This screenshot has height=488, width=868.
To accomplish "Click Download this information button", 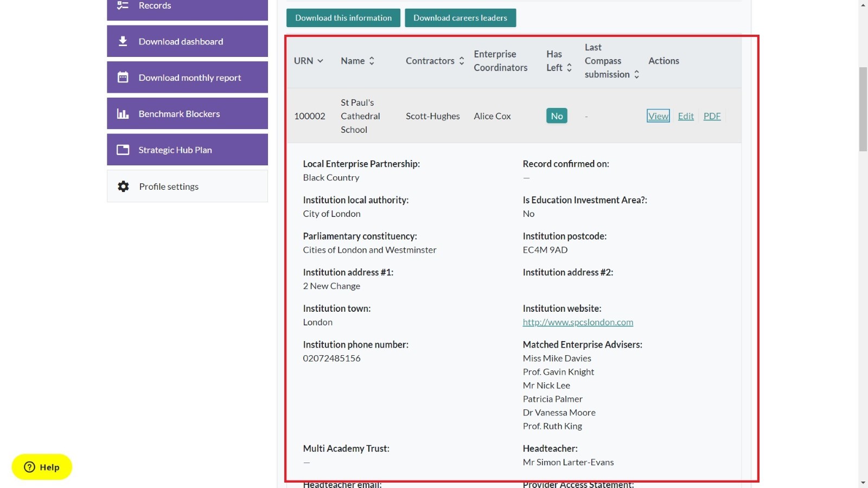I will (343, 18).
